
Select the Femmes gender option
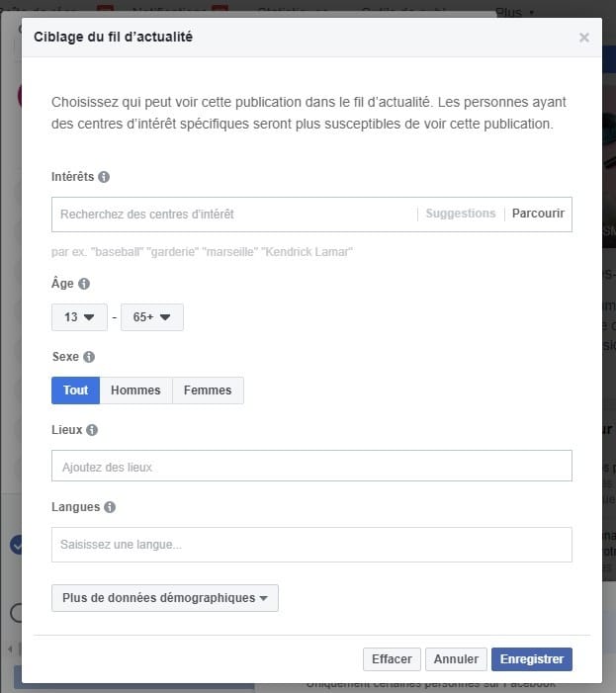coord(208,390)
